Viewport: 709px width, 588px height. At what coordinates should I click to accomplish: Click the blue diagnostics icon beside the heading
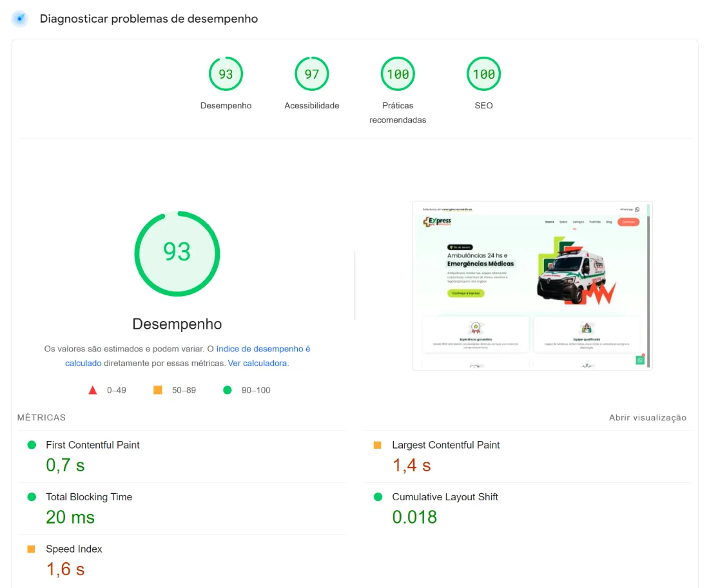20,19
